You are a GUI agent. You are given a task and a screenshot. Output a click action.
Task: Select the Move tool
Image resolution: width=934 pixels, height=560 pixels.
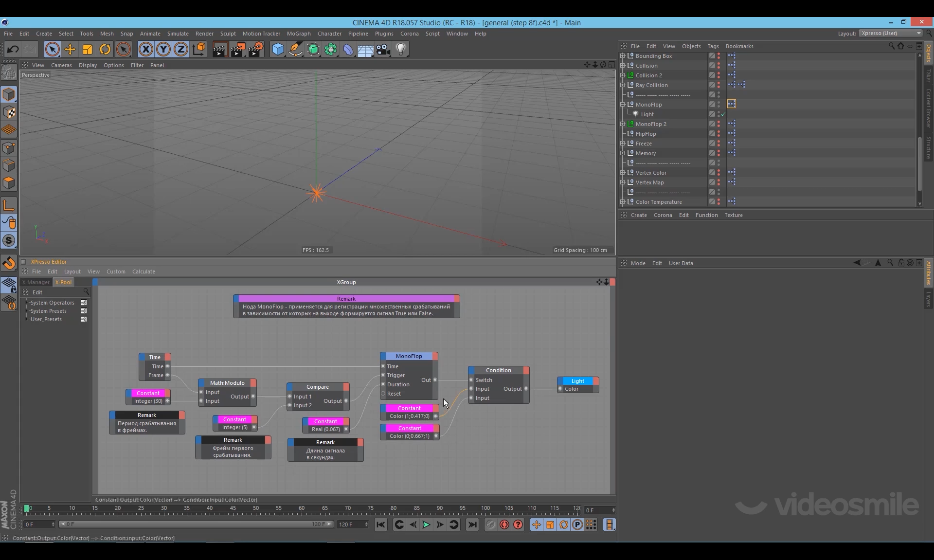70,49
